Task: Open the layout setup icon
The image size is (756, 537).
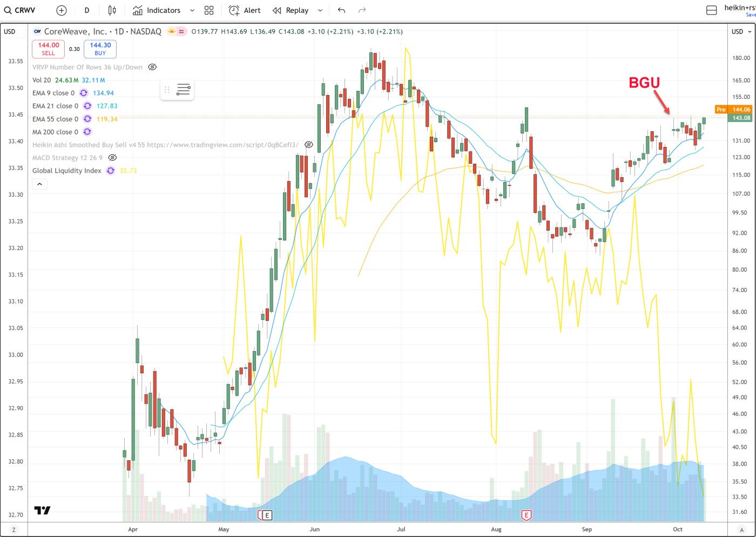Action: point(712,10)
